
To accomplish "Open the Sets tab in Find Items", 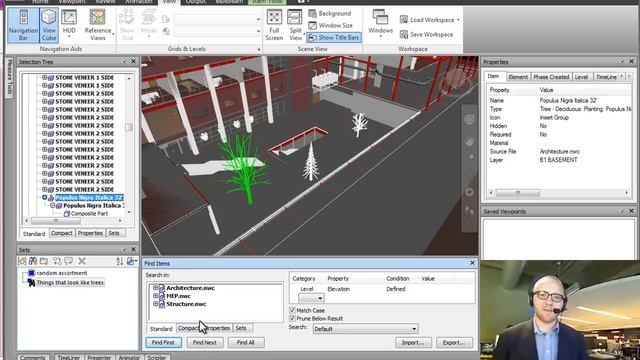I will 241,328.
